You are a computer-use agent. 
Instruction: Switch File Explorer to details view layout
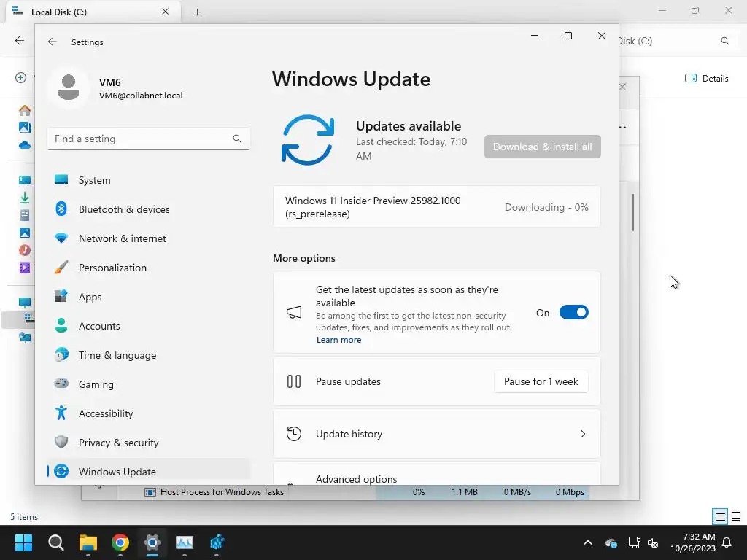click(x=720, y=516)
